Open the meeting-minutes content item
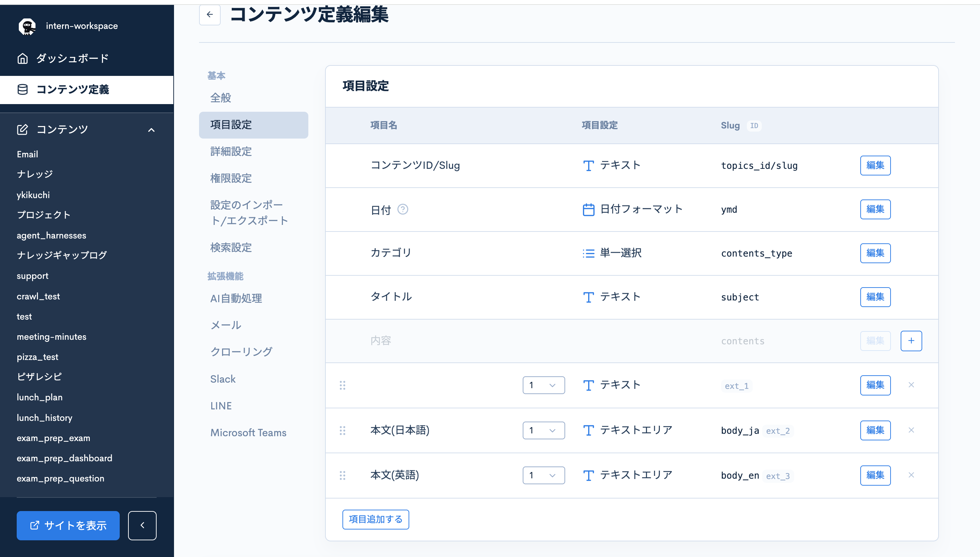The height and width of the screenshot is (557, 980). pyautogui.click(x=52, y=337)
